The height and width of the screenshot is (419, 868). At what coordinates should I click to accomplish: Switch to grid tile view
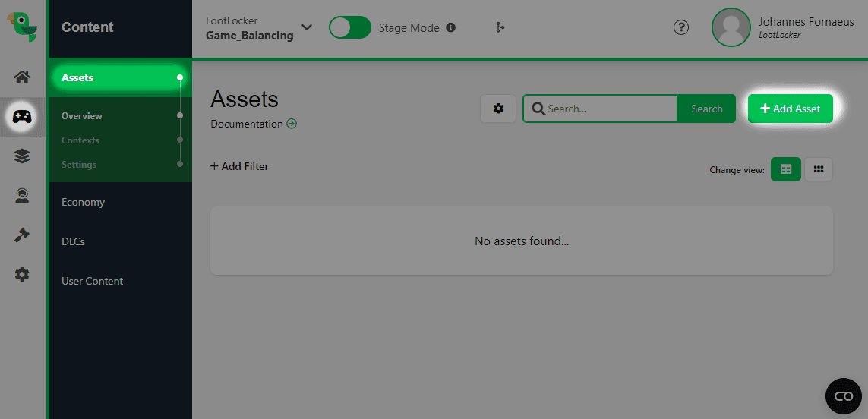tap(818, 169)
